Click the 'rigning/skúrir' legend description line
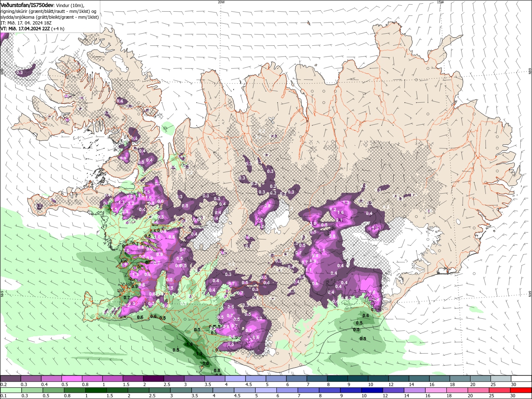532x399 pixels. coord(49,11)
